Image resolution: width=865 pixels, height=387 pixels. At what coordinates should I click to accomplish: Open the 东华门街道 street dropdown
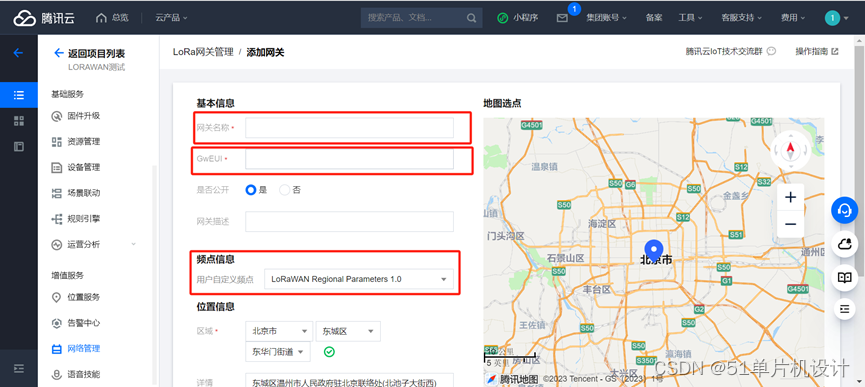pos(277,352)
